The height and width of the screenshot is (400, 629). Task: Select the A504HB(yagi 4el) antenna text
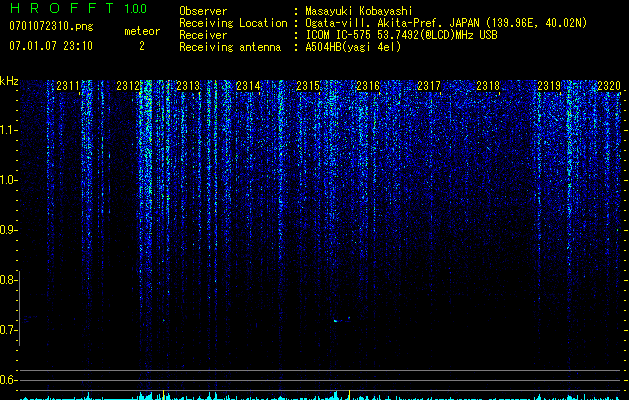coord(353,47)
